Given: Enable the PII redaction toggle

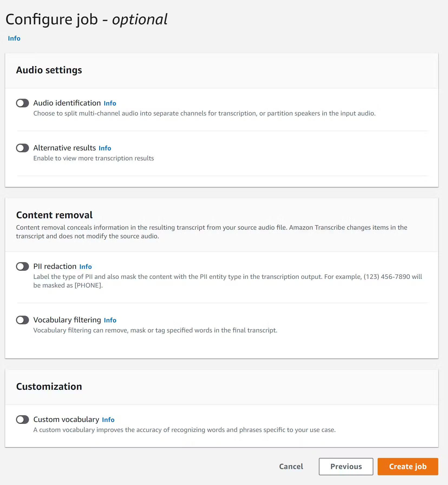Looking at the screenshot, I should [22, 266].
